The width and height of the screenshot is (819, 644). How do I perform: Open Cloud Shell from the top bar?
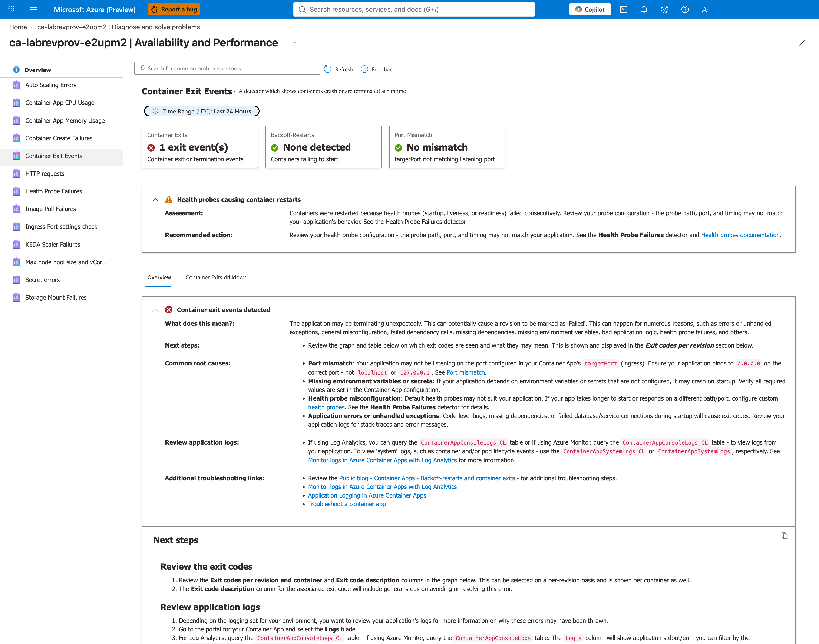(624, 10)
